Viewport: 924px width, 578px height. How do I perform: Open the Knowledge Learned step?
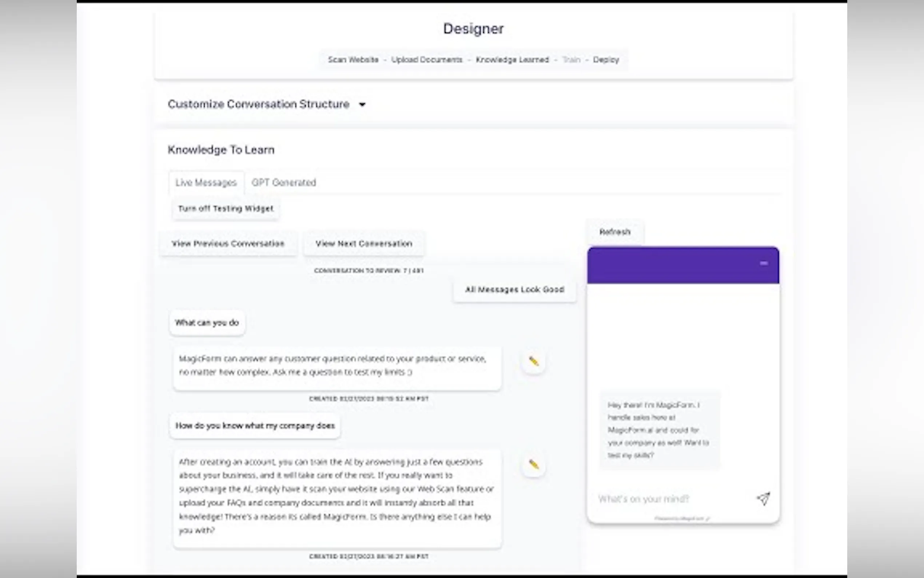512,60
